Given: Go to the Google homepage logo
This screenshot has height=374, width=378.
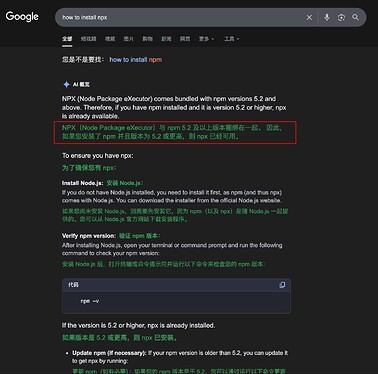Looking at the screenshot, I should pos(22,17).
